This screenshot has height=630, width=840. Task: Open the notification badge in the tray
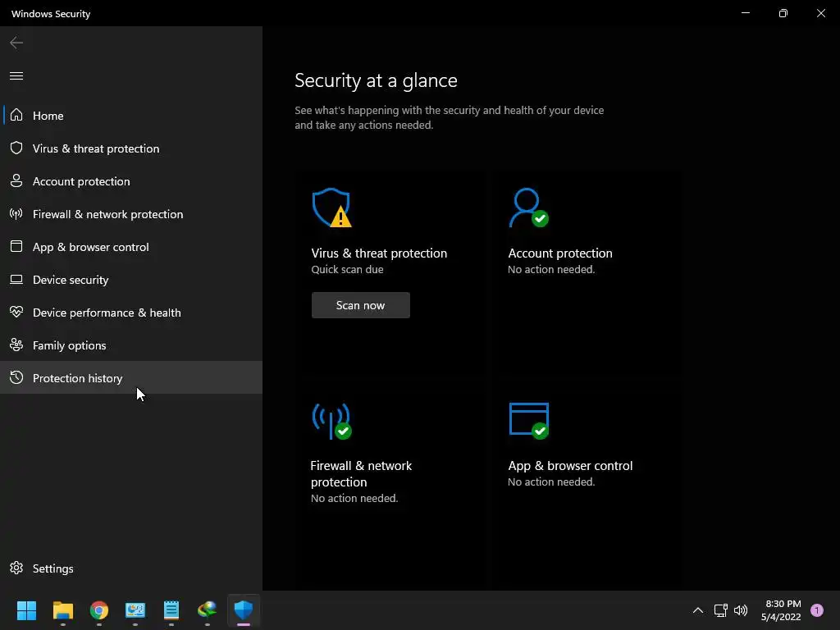click(817, 610)
